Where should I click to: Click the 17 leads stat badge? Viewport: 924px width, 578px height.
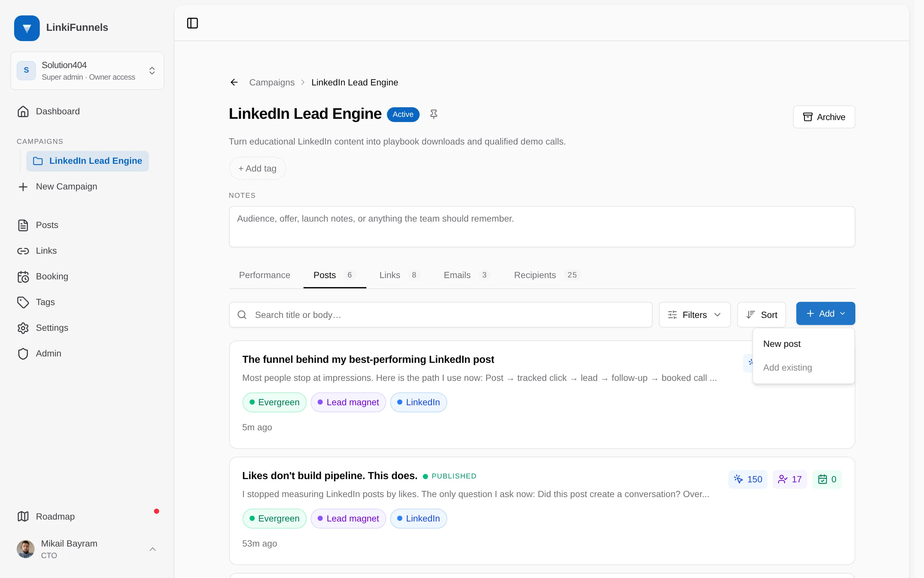coord(790,479)
